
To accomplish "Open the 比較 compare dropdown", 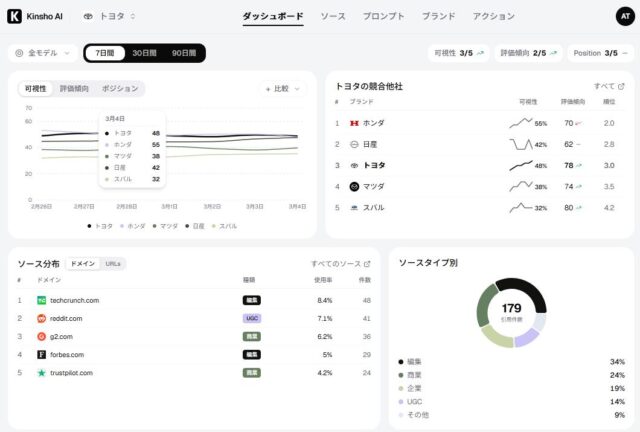I will tap(282, 89).
